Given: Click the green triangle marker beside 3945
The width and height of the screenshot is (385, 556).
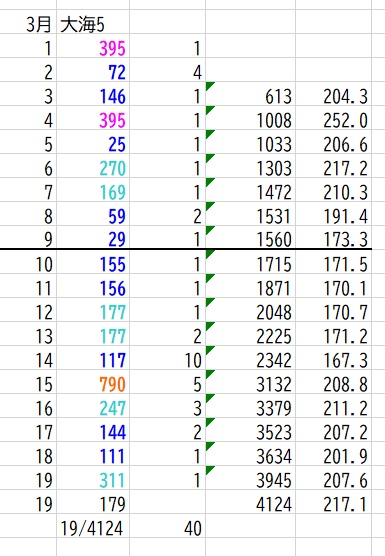Looking at the screenshot, I should (x=209, y=469).
